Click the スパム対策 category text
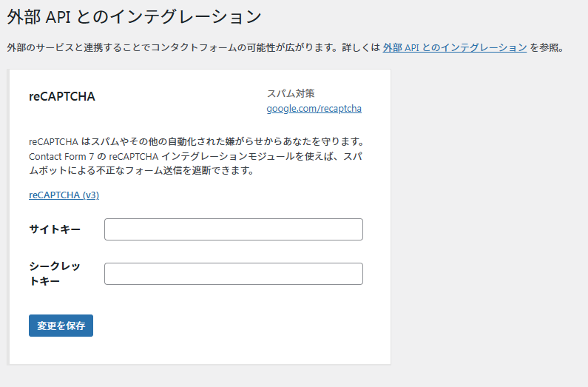The width and height of the screenshot is (588, 387). 291,93
